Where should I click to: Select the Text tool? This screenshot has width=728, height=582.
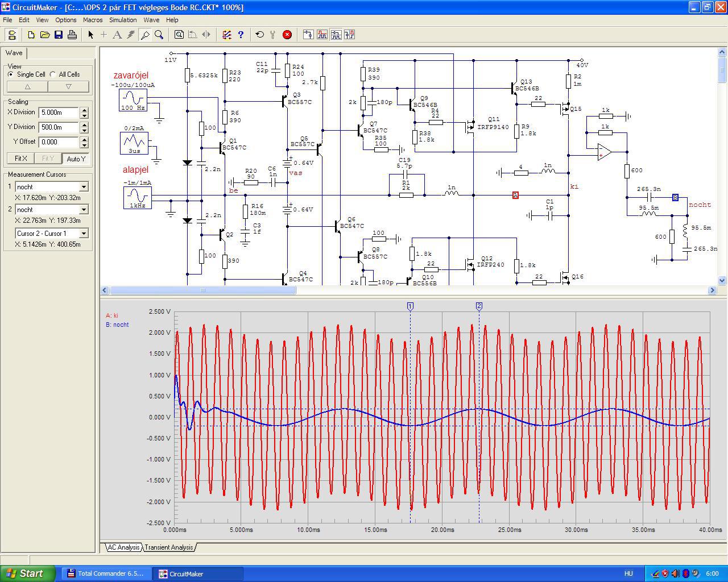118,35
